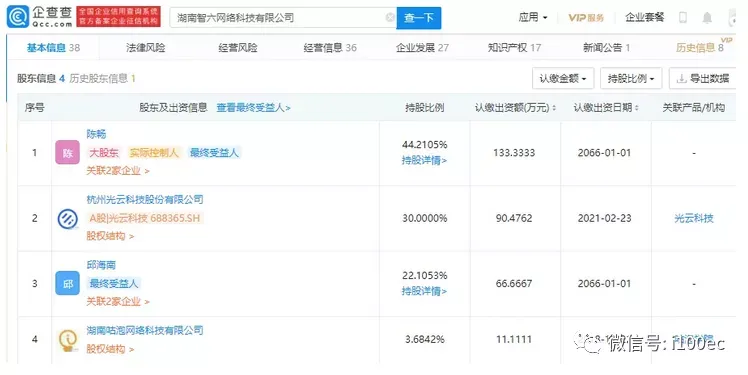Switch to the 基本信息 38 tab
This screenshot has height=375, width=748.
(x=53, y=47)
